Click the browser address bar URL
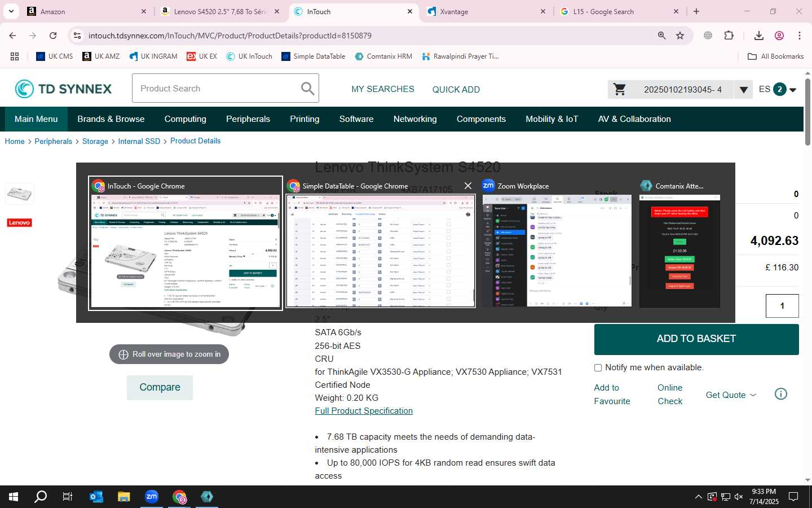Viewport: 812px width, 508px height. [230, 36]
